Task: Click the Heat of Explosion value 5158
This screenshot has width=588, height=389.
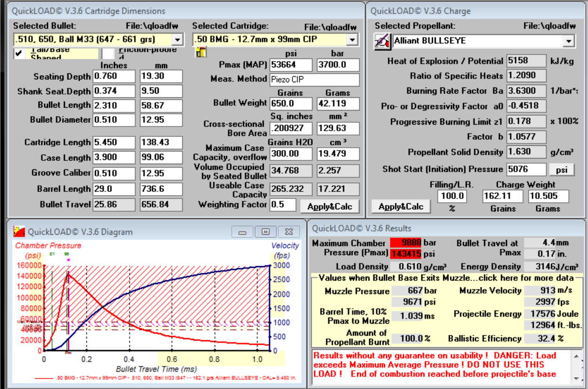Action: (x=526, y=61)
